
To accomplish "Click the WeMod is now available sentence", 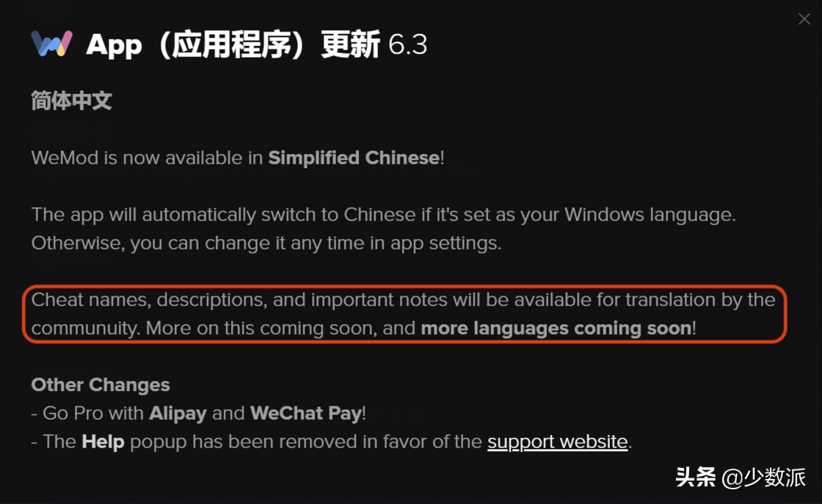I will click(x=238, y=158).
